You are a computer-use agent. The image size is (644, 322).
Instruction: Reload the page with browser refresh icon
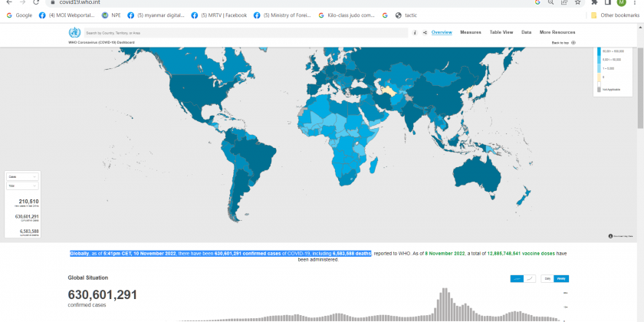click(x=36, y=3)
